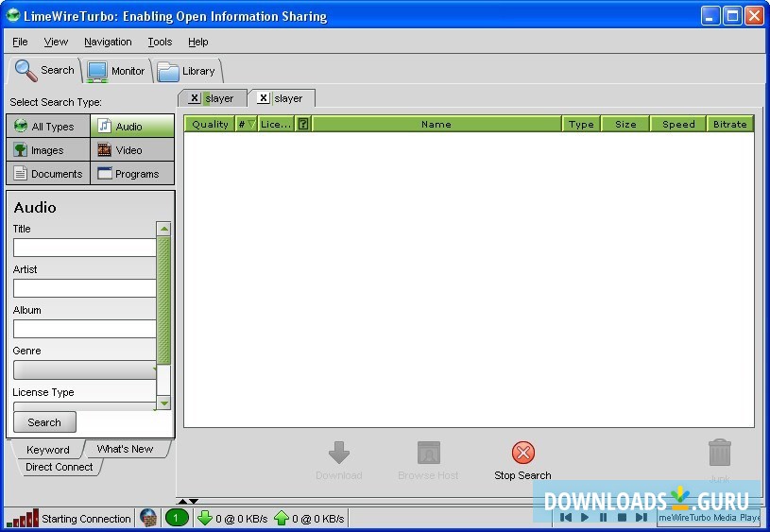Stop the current search
This screenshot has width=770, height=532.
pos(523,460)
